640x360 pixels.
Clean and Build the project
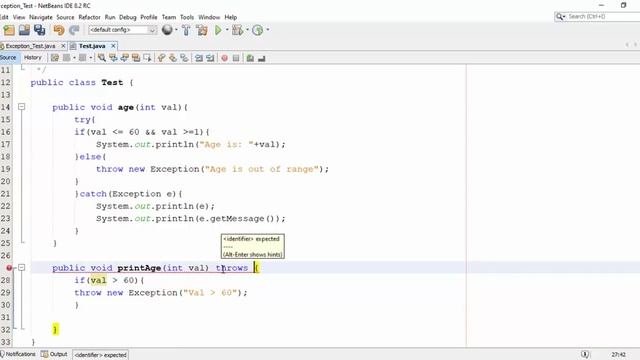point(202,30)
